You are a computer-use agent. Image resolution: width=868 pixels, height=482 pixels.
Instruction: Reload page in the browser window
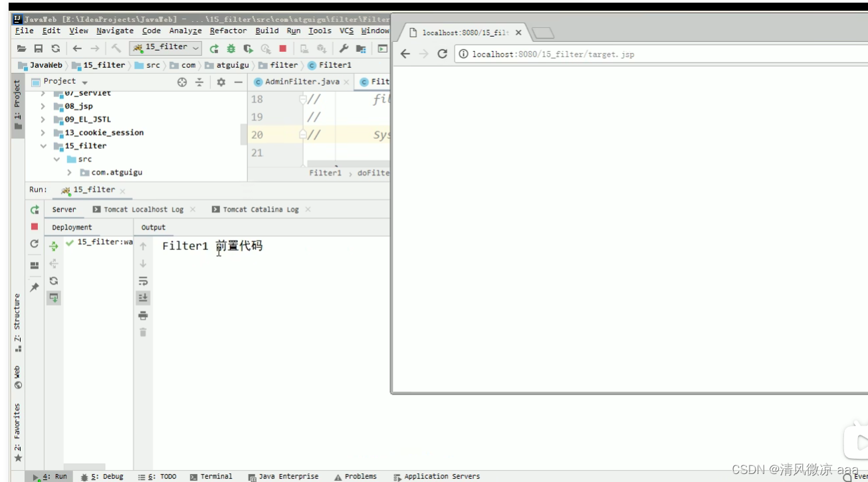(x=442, y=54)
